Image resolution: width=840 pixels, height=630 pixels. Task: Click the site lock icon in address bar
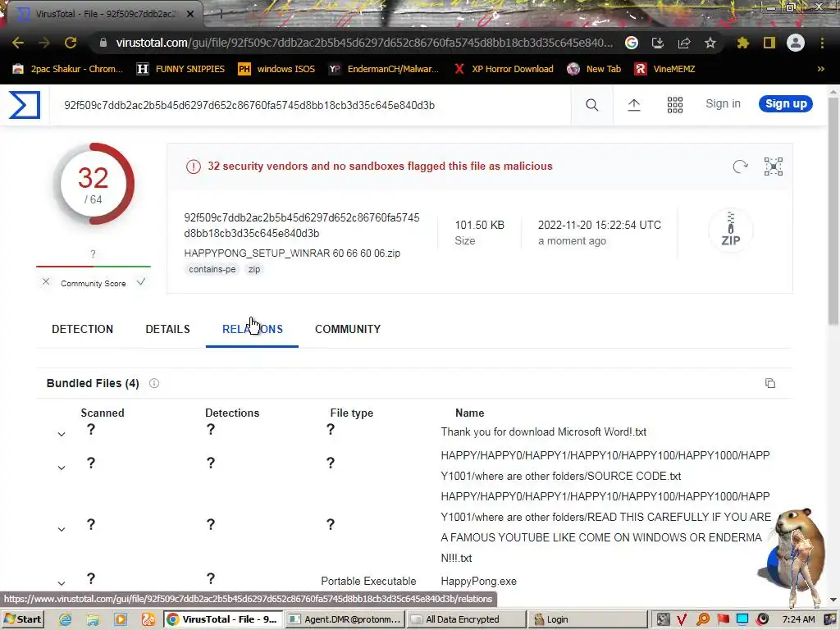click(x=103, y=43)
